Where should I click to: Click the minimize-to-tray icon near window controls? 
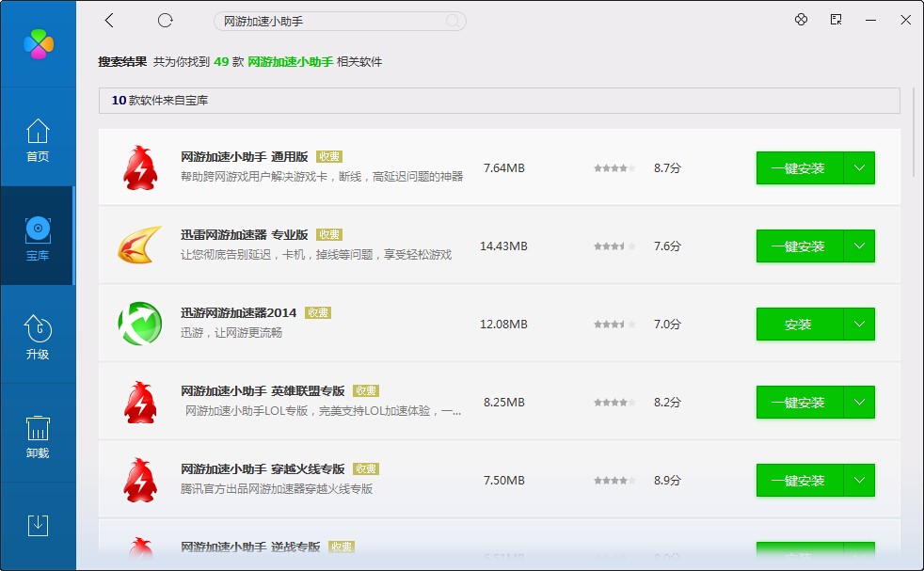[836, 20]
